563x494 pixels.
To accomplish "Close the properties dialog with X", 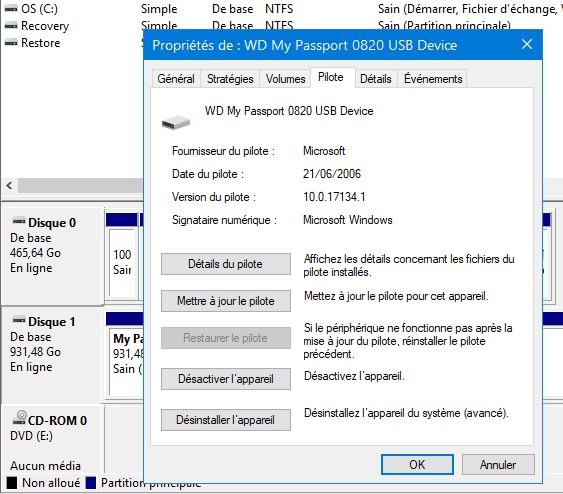I will click(x=527, y=45).
